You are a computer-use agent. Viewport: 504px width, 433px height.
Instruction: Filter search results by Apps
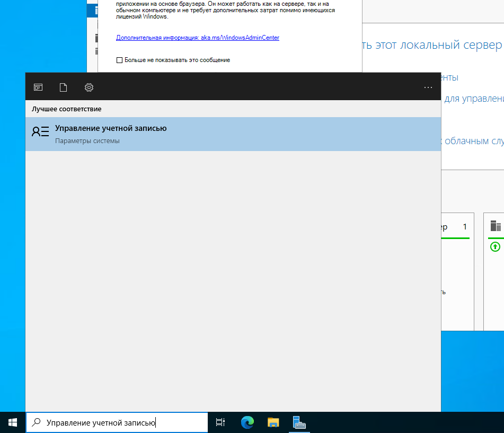pyautogui.click(x=38, y=87)
